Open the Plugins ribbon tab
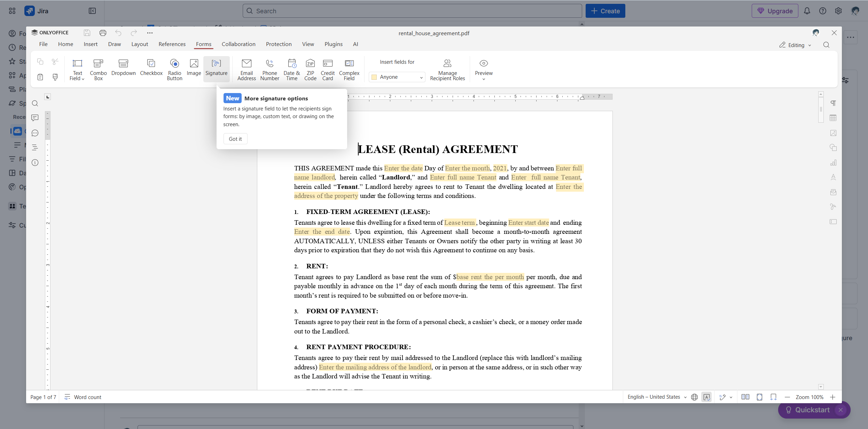 click(333, 44)
